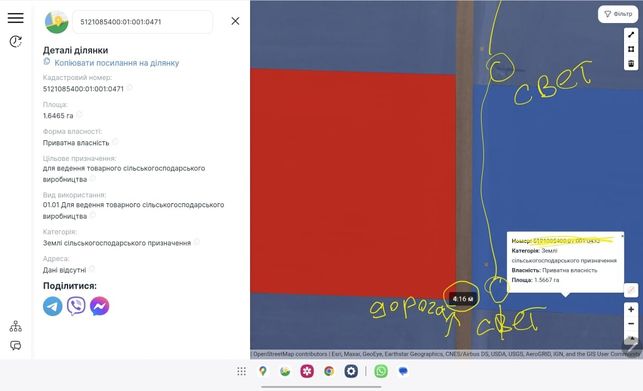Open the history clock icon
Image resolution: width=643 pixels, height=391 pixels.
16,41
